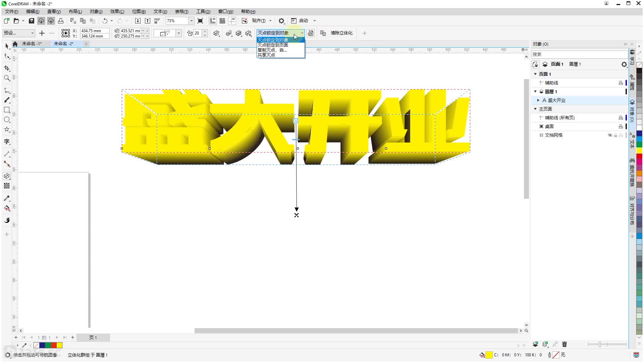Screen dimensions: 644x362
Task: Toggle printing for the 桌面 layer
Action: 621,127
